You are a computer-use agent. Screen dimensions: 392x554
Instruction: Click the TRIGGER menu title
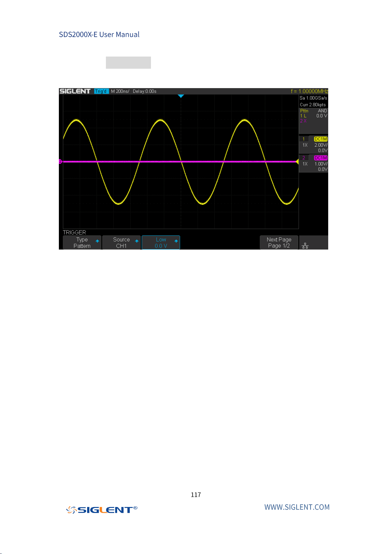pyautogui.click(x=74, y=232)
